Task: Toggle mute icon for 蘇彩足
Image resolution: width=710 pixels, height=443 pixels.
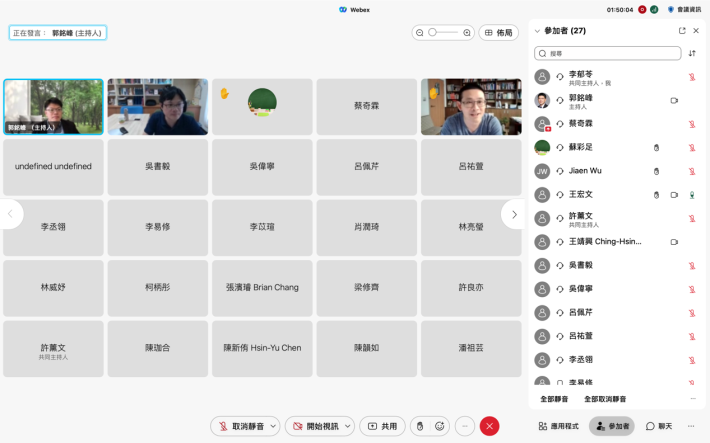Action: point(692,148)
